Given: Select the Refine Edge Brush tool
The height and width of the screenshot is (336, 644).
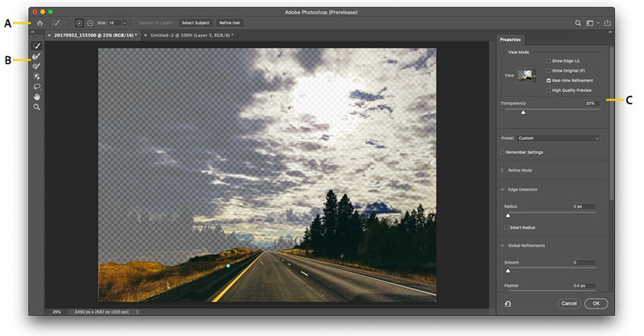Looking at the screenshot, I should (x=37, y=56).
